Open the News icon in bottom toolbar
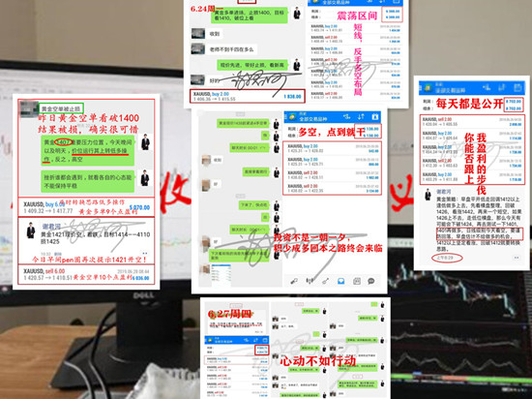This screenshot has width=532, height=399. pos(357,281)
